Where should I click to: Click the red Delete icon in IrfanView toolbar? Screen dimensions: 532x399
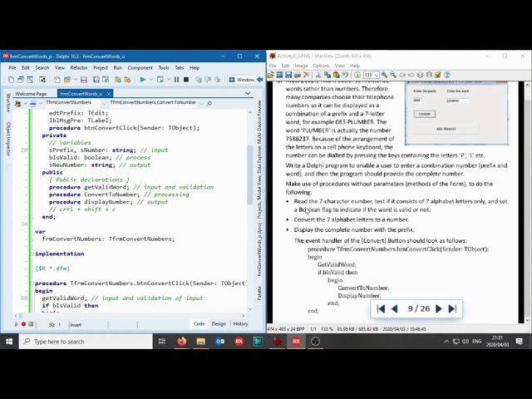click(x=307, y=75)
